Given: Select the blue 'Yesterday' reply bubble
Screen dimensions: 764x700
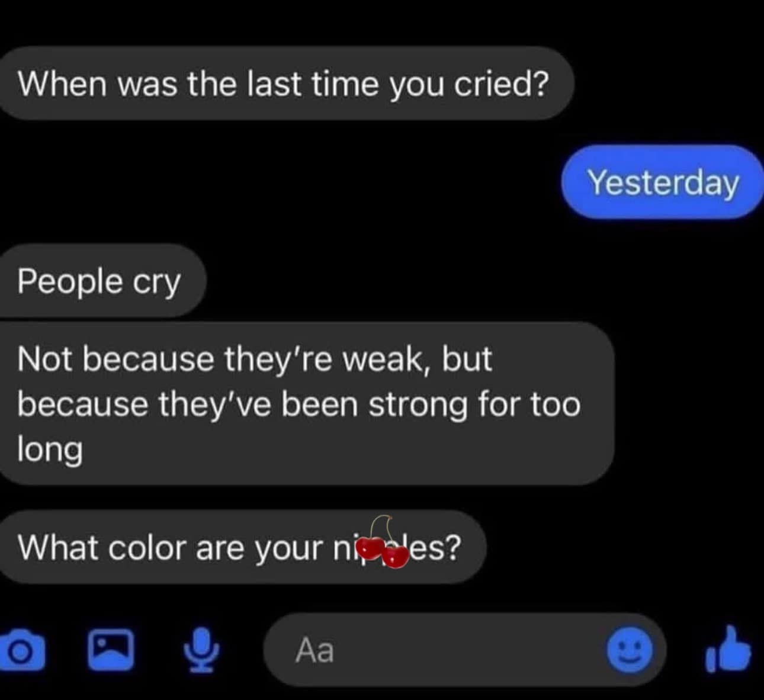Looking at the screenshot, I should pos(663,182).
